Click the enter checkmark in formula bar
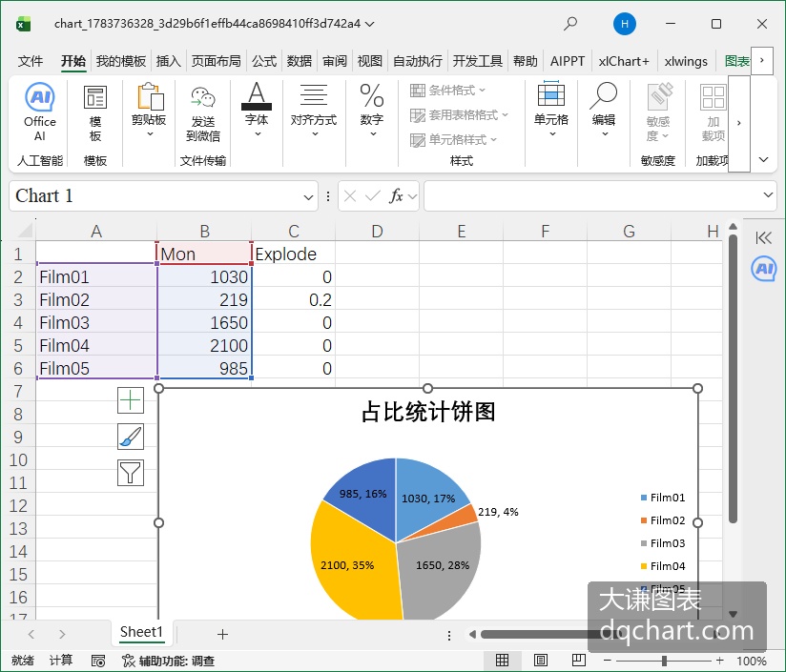This screenshot has width=786, height=672. (x=372, y=195)
